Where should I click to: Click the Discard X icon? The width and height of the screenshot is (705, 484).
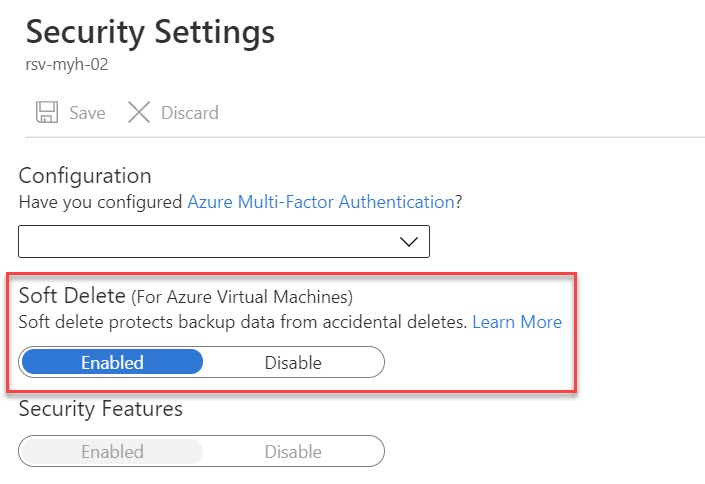click(139, 113)
